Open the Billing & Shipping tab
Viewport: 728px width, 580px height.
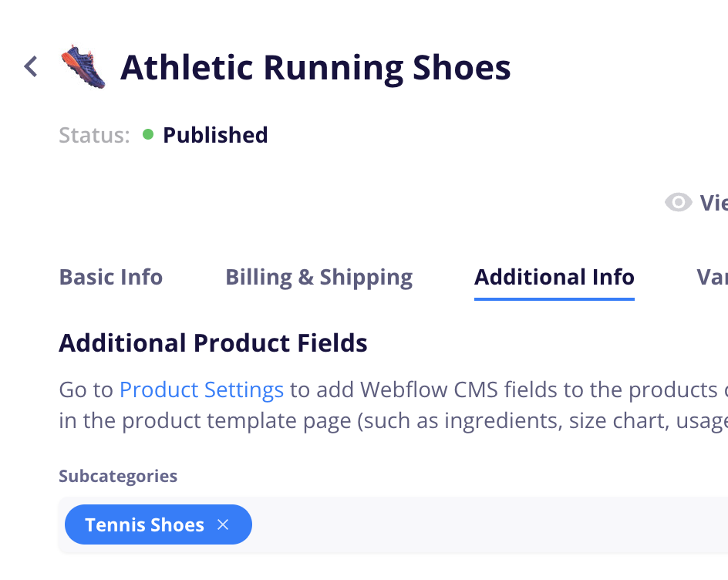pos(318,278)
